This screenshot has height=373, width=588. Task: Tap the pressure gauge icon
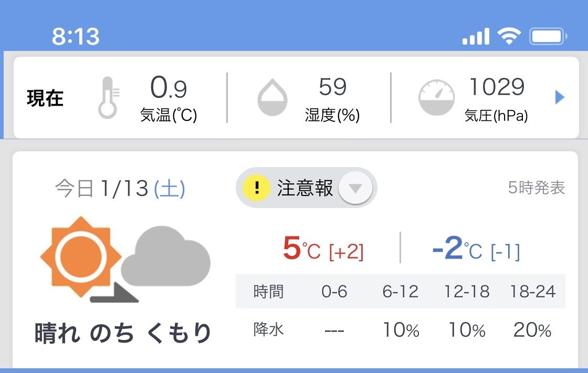(436, 97)
